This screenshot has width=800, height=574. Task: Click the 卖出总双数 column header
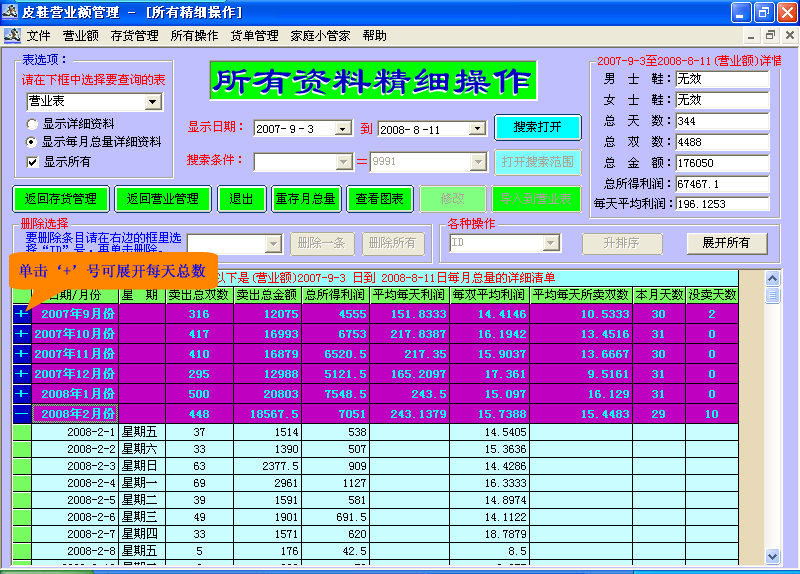click(x=199, y=295)
